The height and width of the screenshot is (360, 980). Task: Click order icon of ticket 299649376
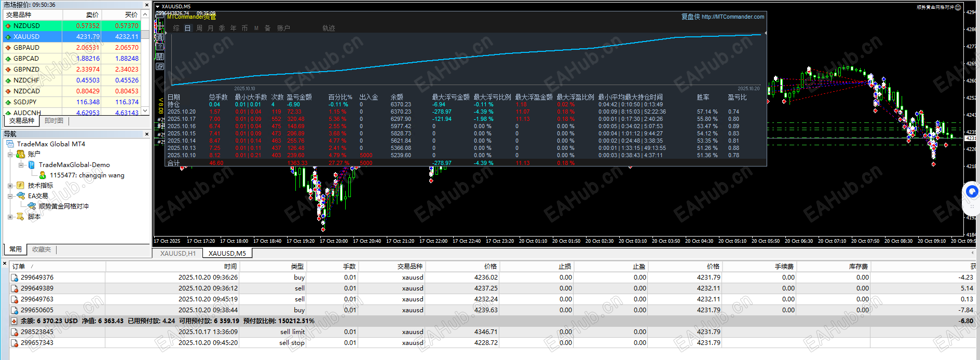click(x=15, y=278)
